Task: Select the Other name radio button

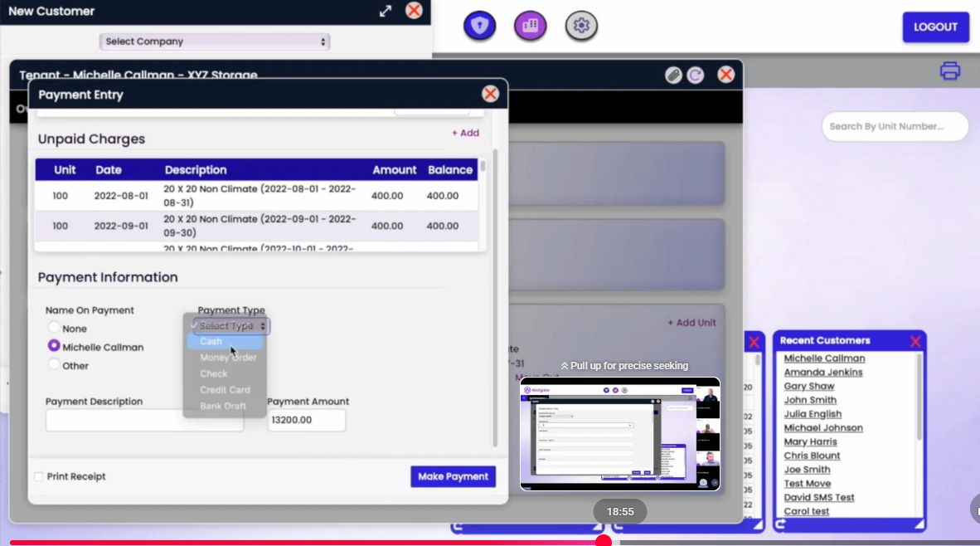Action: click(54, 364)
